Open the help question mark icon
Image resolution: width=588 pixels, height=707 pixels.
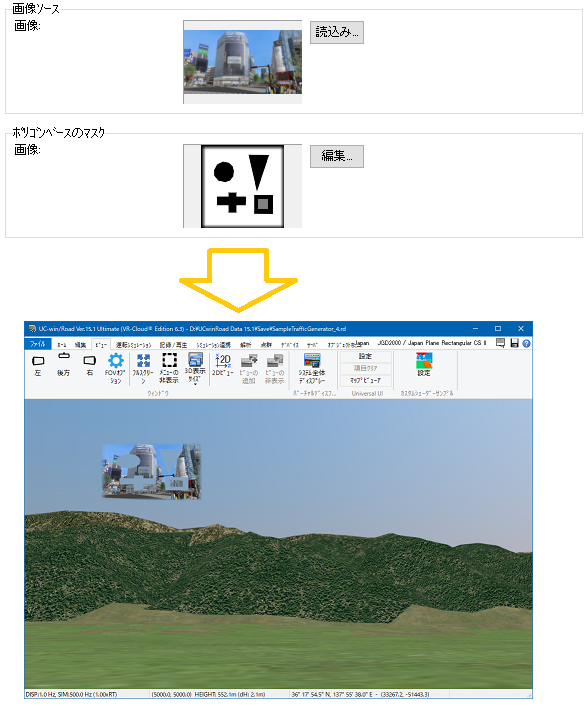[x=526, y=344]
